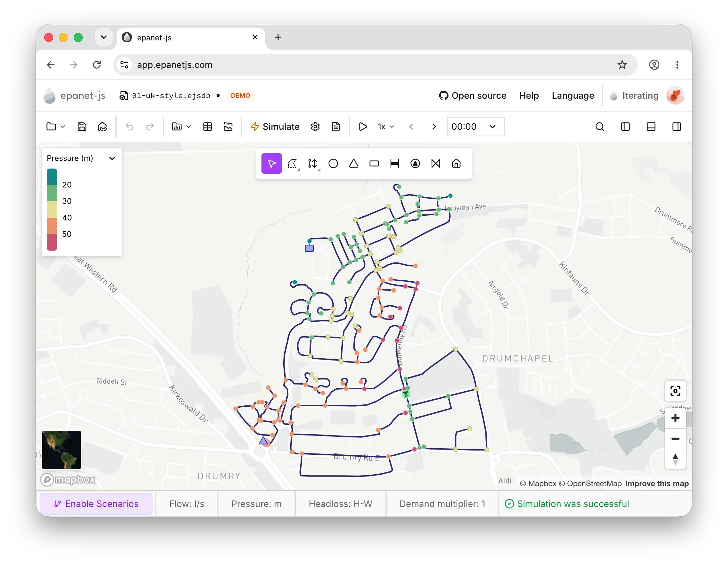Image resolution: width=728 pixels, height=564 pixels.
Task: Toggle the bottom panel
Action: (651, 127)
